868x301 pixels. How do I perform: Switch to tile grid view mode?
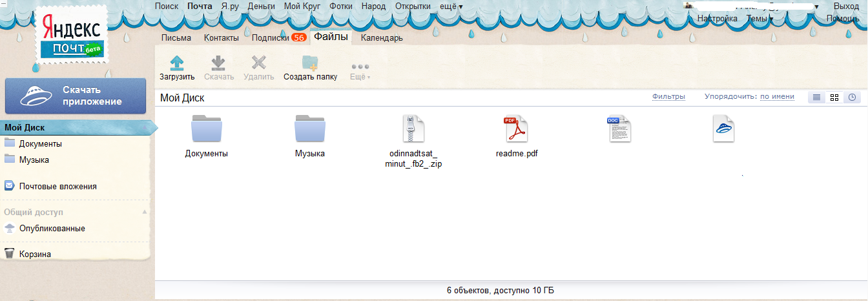[x=834, y=97]
